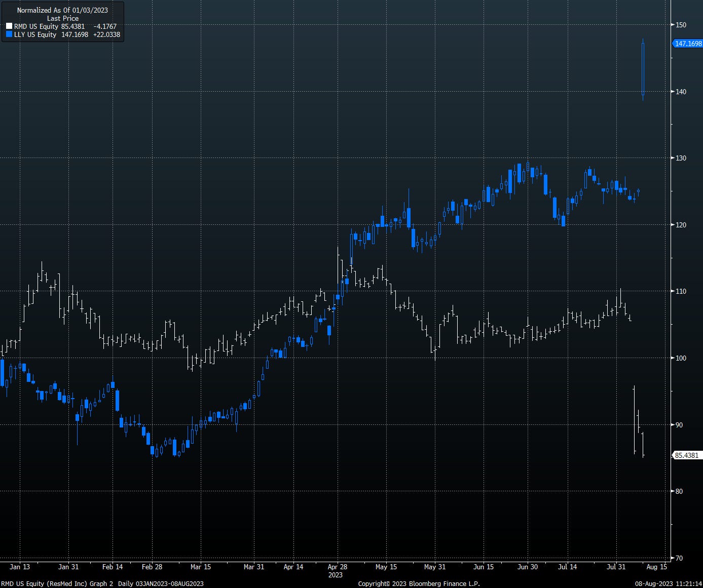Click the 'Daily 03JAN2023-08AUG2023' range footer

(x=161, y=583)
